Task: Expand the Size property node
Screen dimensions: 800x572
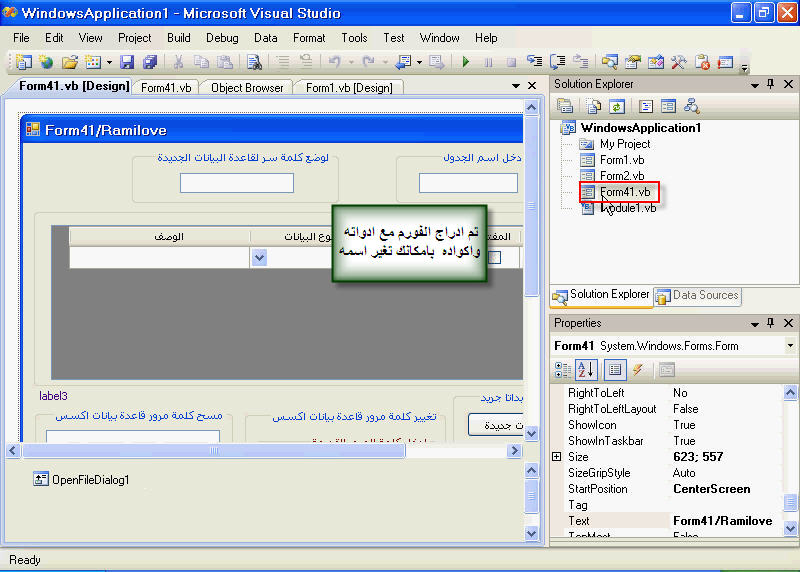Action: tap(557, 457)
